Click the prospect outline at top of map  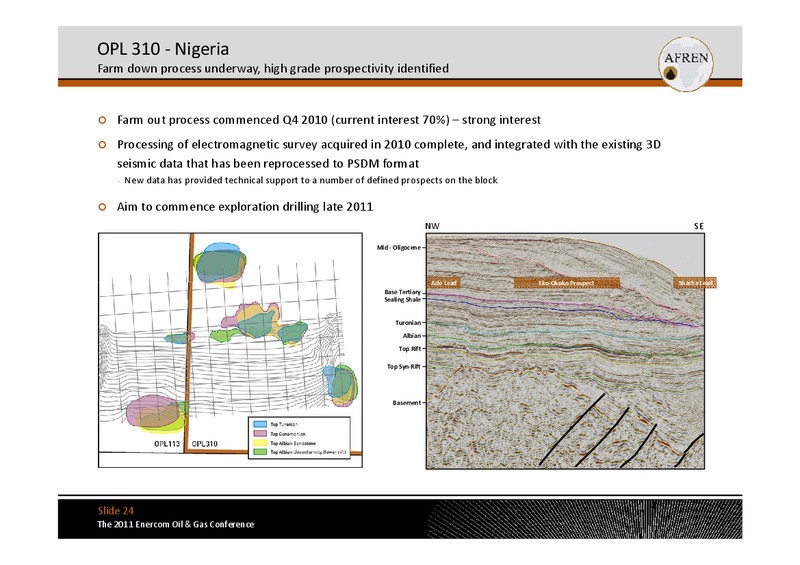(x=220, y=265)
